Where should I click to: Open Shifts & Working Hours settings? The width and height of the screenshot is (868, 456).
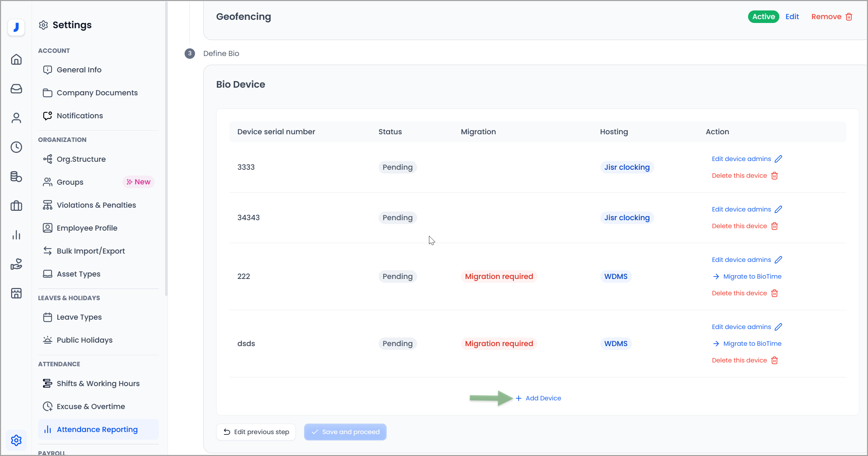click(98, 383)
